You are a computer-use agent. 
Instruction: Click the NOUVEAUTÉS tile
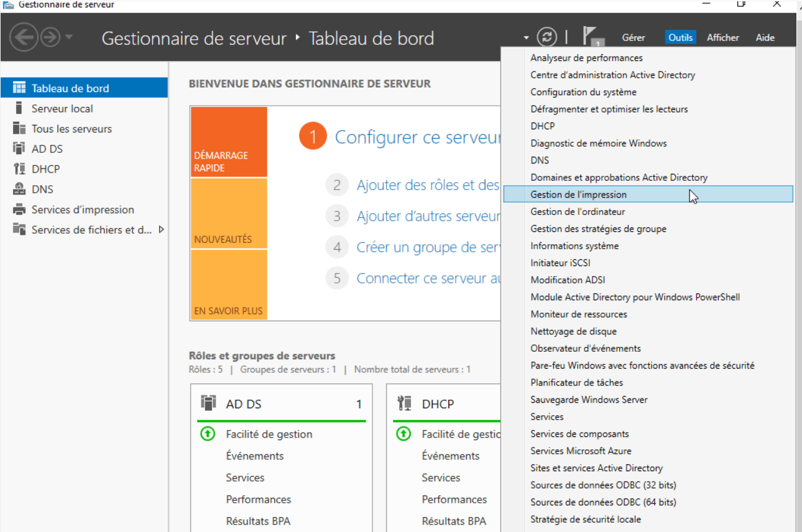click(229, 214)
